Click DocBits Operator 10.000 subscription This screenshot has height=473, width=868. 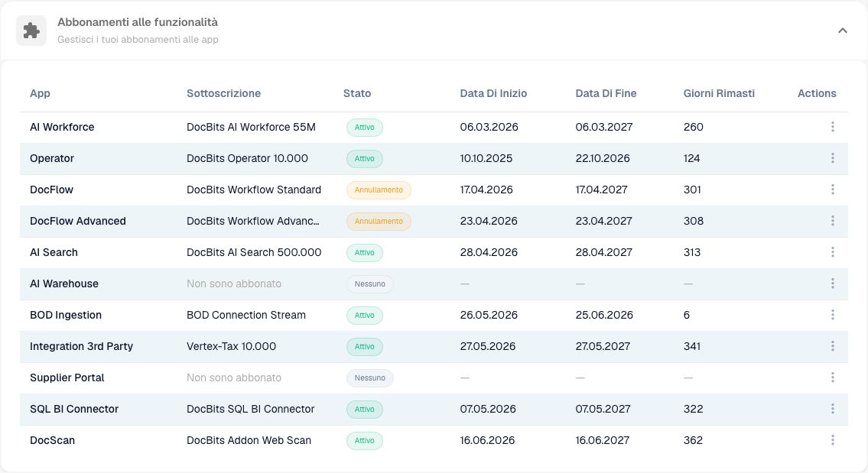click(247, 158)
